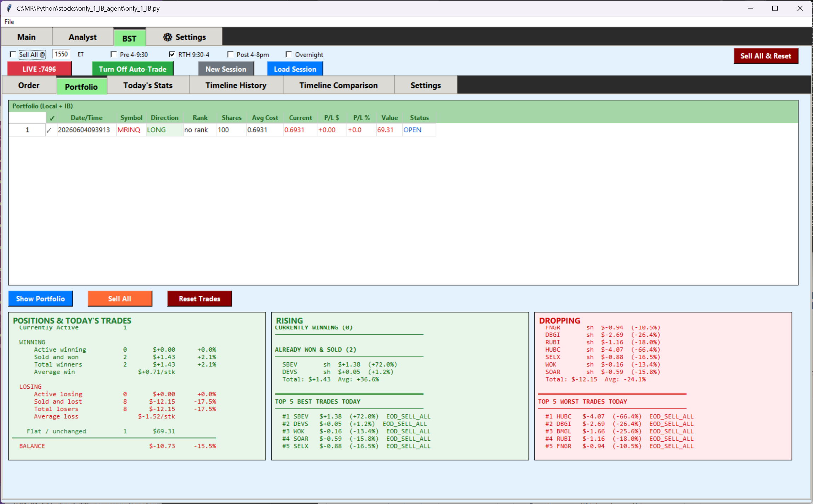Click the feather app icon in title bar
The image size is (813, 504).
click(9, 8)
